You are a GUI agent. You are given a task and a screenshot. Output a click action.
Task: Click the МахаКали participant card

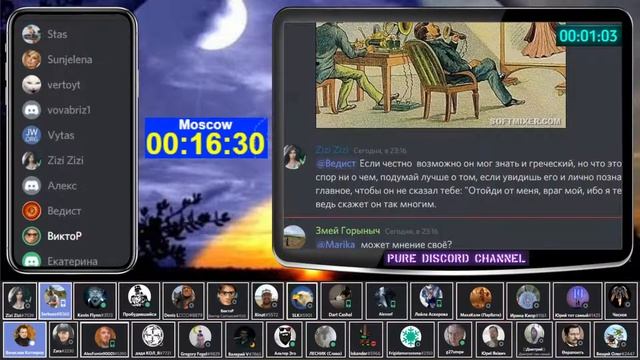(x=480, y=301)
